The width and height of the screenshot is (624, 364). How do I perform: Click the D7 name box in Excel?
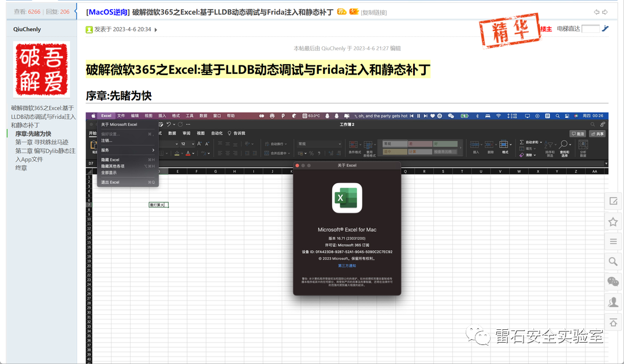(91, 164)
